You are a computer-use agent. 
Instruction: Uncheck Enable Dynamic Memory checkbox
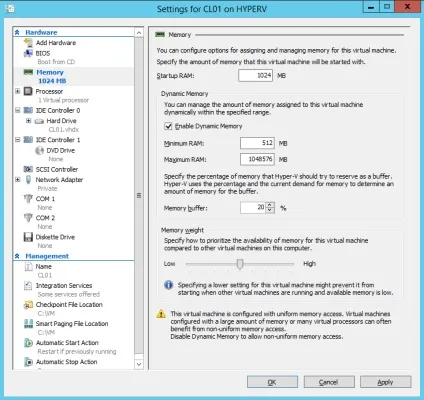click(x=168, y=126)
